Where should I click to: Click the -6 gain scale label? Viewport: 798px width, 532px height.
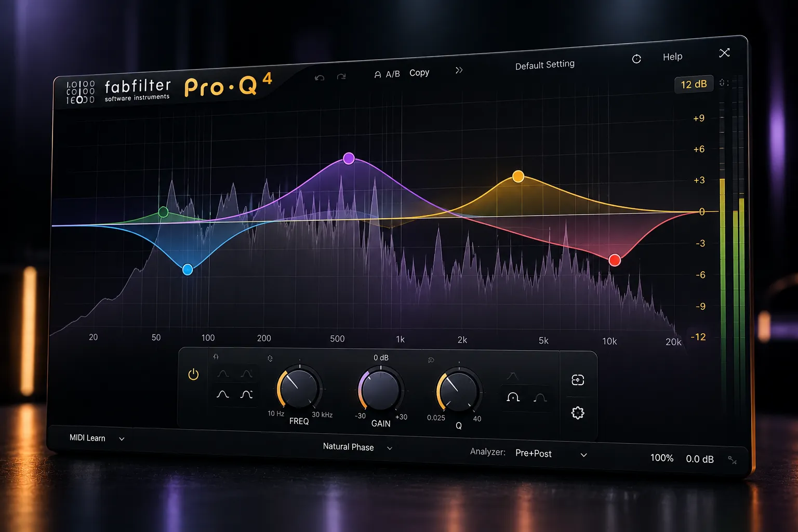(x=700, y=275)
